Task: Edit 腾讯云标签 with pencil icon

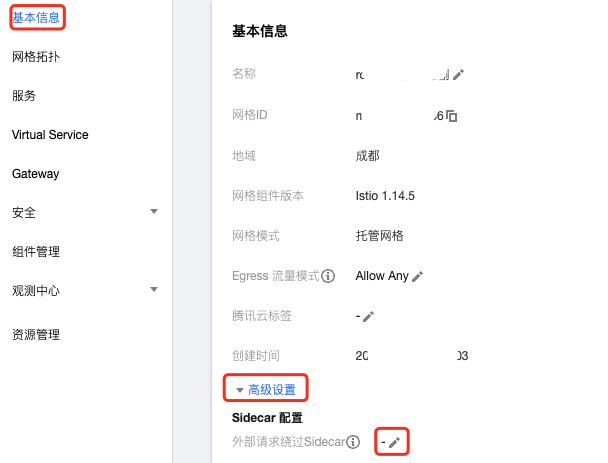Action: pyautogui.click(x=368, y=316)
